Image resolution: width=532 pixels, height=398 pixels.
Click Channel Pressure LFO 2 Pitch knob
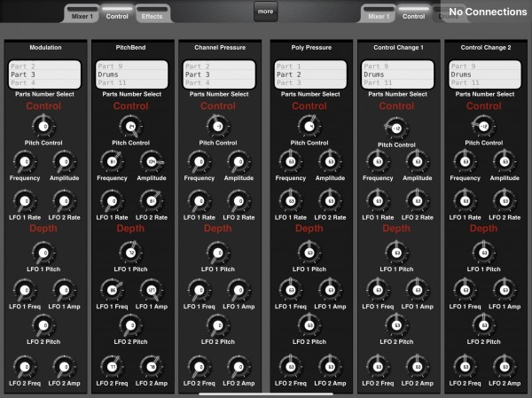tap(218, 325)
